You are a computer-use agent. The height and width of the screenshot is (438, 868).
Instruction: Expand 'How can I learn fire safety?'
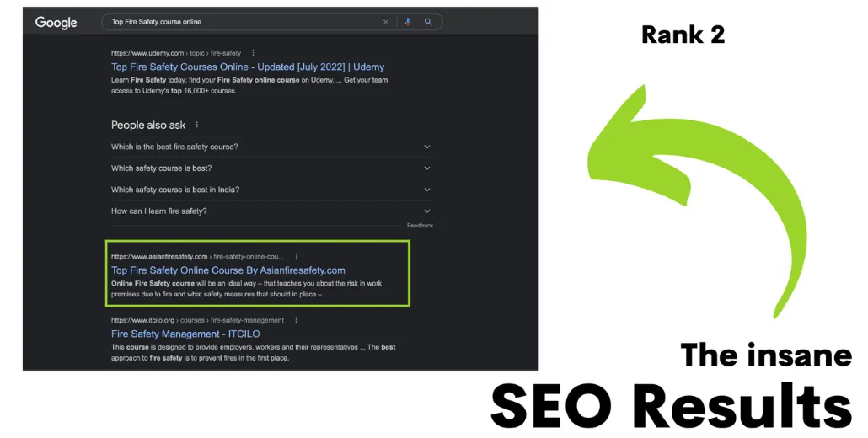(x=271, y=211)
